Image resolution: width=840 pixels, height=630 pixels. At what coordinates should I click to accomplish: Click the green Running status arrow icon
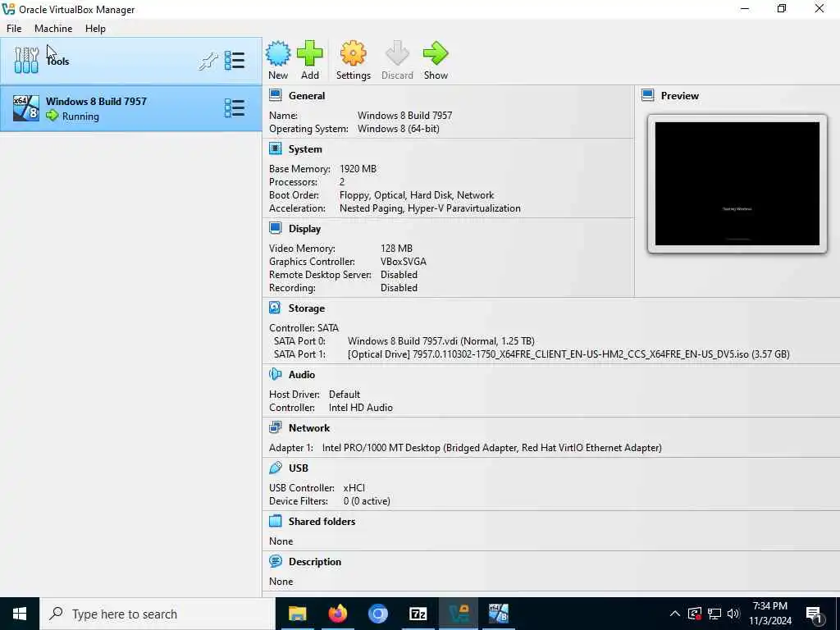(52, 116)
